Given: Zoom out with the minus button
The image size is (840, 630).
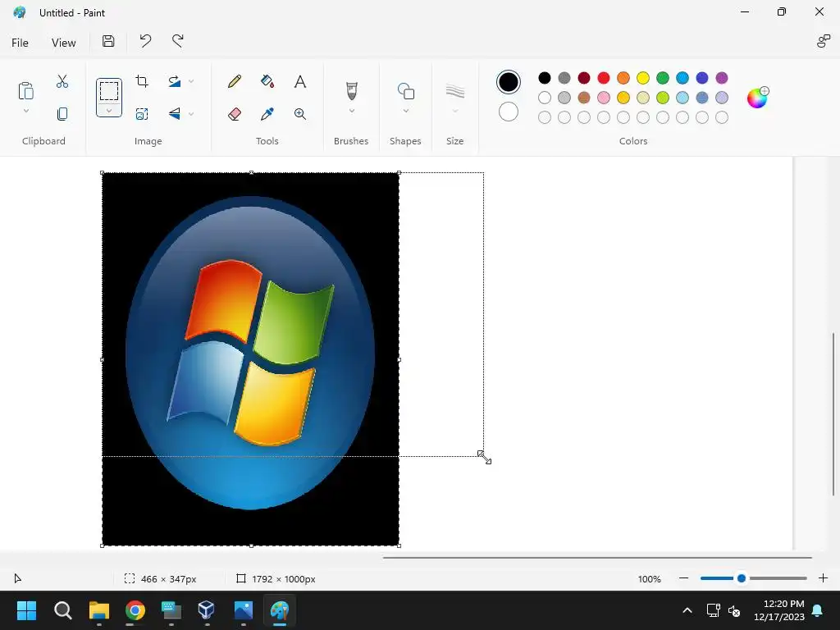Looking at the screenshot, I should pos(683,578).
